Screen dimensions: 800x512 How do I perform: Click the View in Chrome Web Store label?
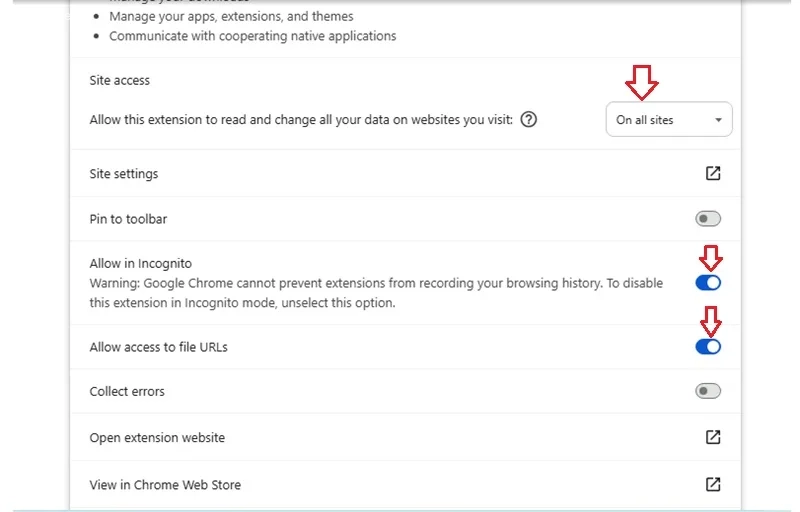coord(165,485)
